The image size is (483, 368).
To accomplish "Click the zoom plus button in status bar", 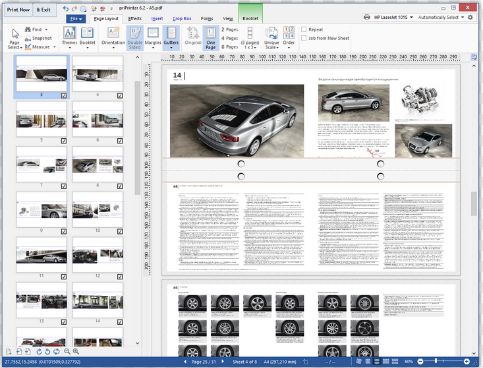I will tap(467, 361).
